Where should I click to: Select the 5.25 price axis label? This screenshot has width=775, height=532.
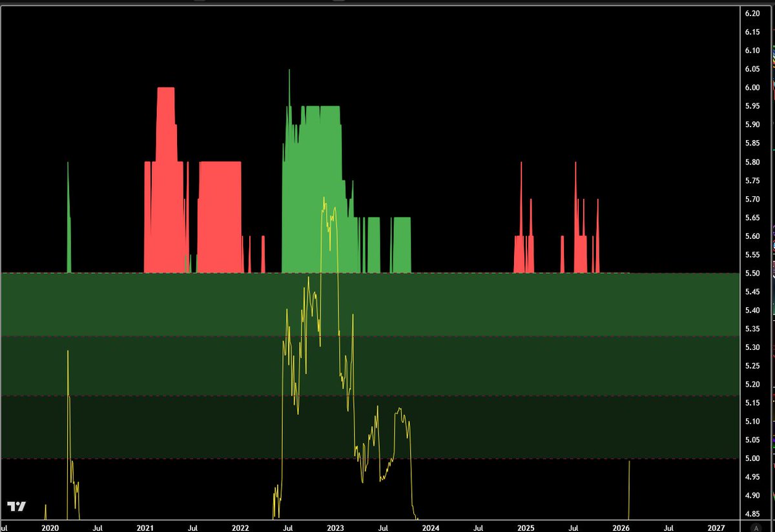click(751, 366)
